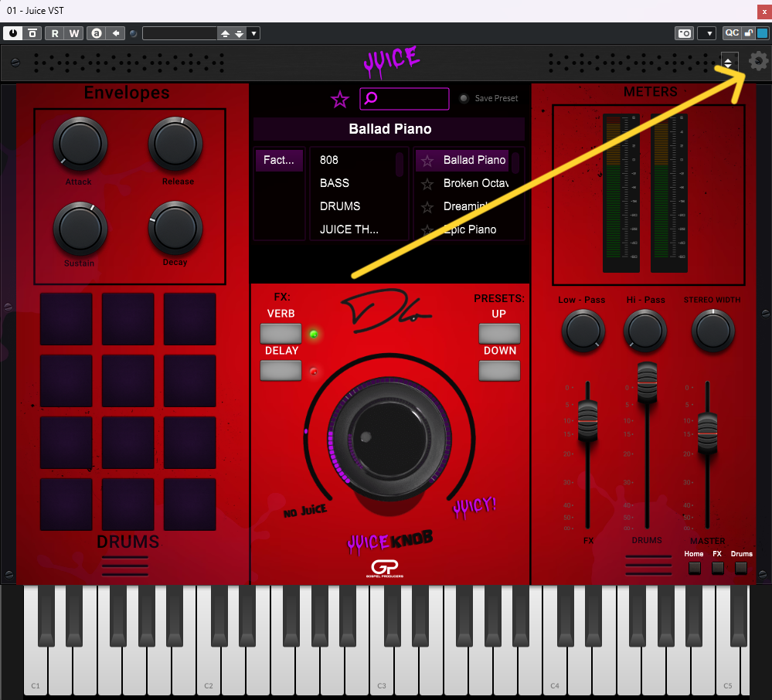Toggle the QC quick controls button
This screenshot has height=700, width=772.
click(x=732, y=32)
